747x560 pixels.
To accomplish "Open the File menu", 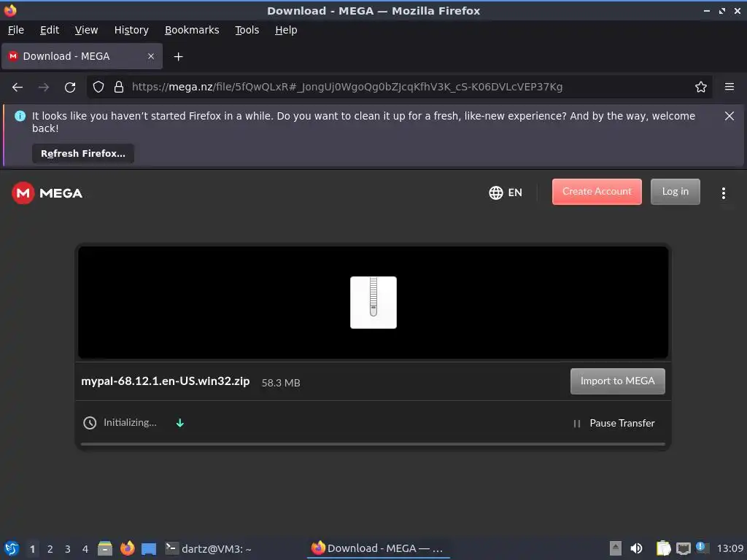I will click(x=16, y=30).
